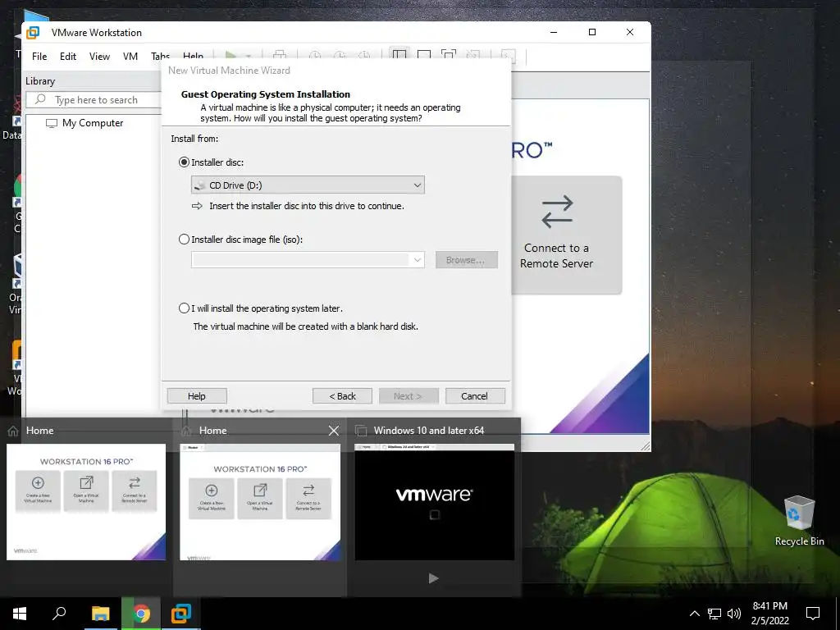Image resolution: width=840 pixels, height=630 pixels.
Task: Click the library search field
Action: coord(94,100)
